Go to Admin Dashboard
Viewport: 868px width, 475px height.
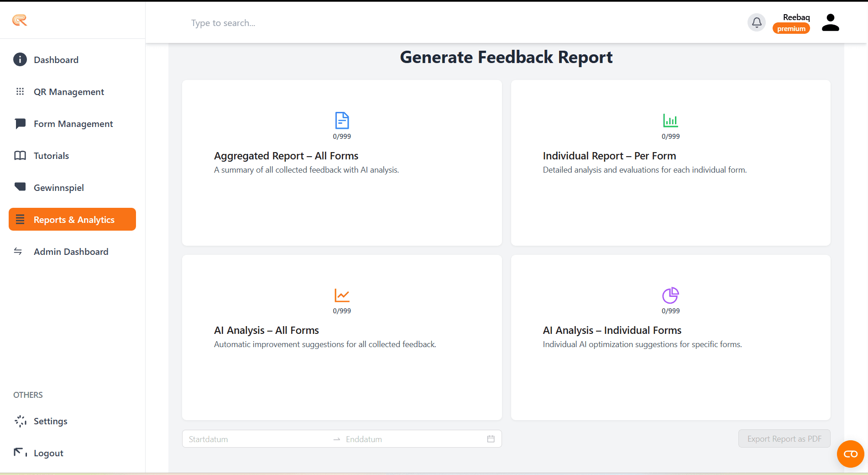tap(72, 251)
